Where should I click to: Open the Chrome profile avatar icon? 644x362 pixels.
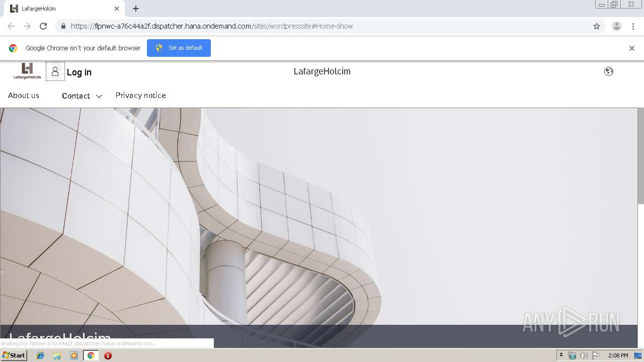click(617, 26)
